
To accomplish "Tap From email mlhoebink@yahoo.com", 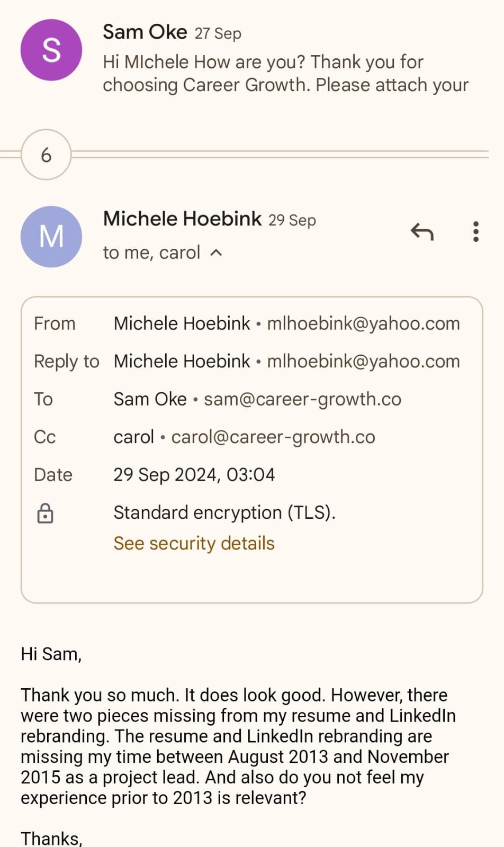I will [363, 323].
